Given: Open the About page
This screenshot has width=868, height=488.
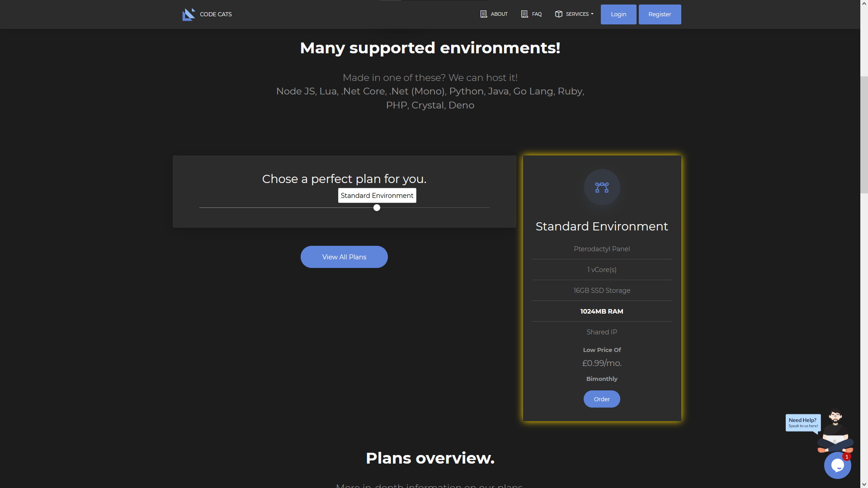Looking at the screenshot, I should pos(494,14).
